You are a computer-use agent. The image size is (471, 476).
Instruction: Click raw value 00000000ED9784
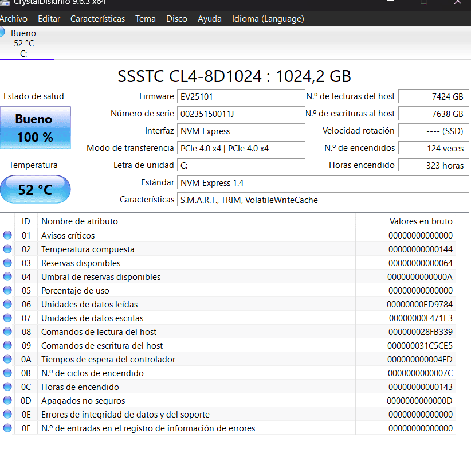pyautogui.click(x=419, y=304)
